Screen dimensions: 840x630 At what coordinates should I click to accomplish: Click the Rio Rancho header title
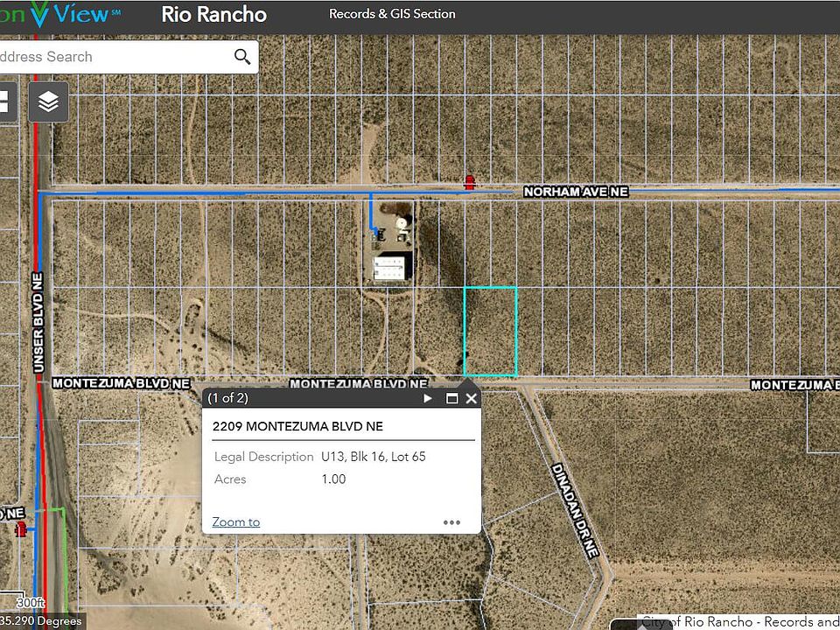click(x=214, y=14)
